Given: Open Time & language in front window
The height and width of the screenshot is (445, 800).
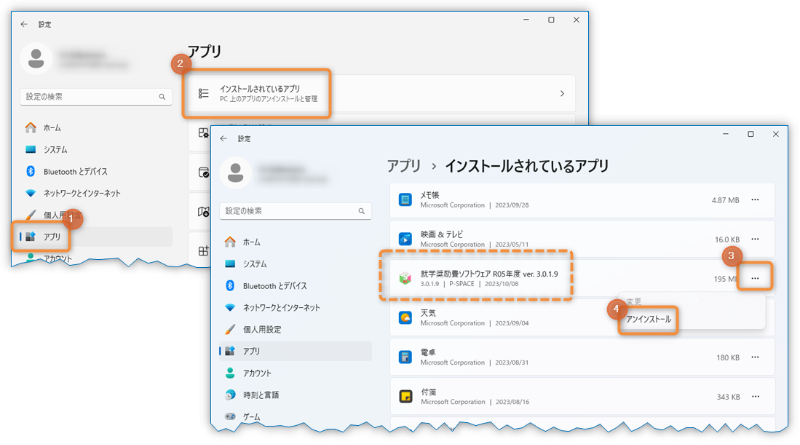Looking at the screenshot, I should coord(295,395).
